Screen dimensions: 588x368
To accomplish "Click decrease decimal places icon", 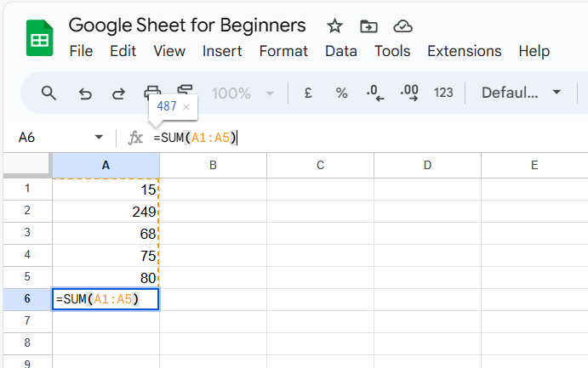I will pos(375,93).
